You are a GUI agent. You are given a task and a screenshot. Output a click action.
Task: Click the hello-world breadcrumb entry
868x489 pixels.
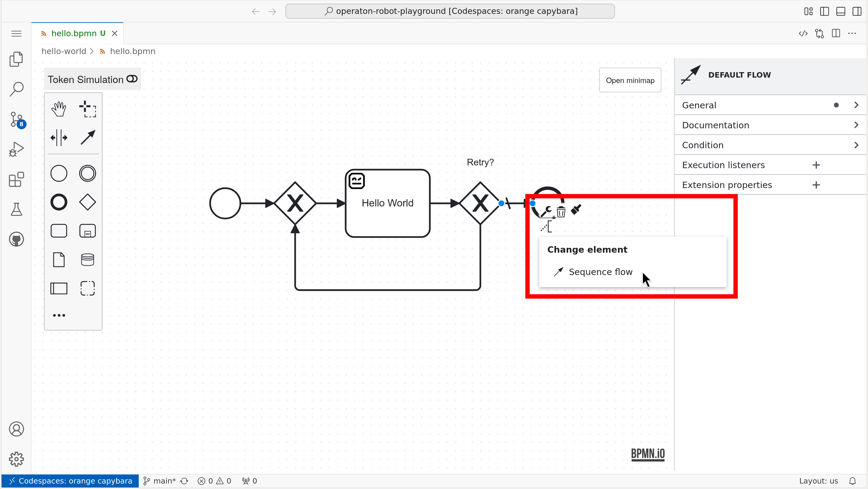click(63, 51)
